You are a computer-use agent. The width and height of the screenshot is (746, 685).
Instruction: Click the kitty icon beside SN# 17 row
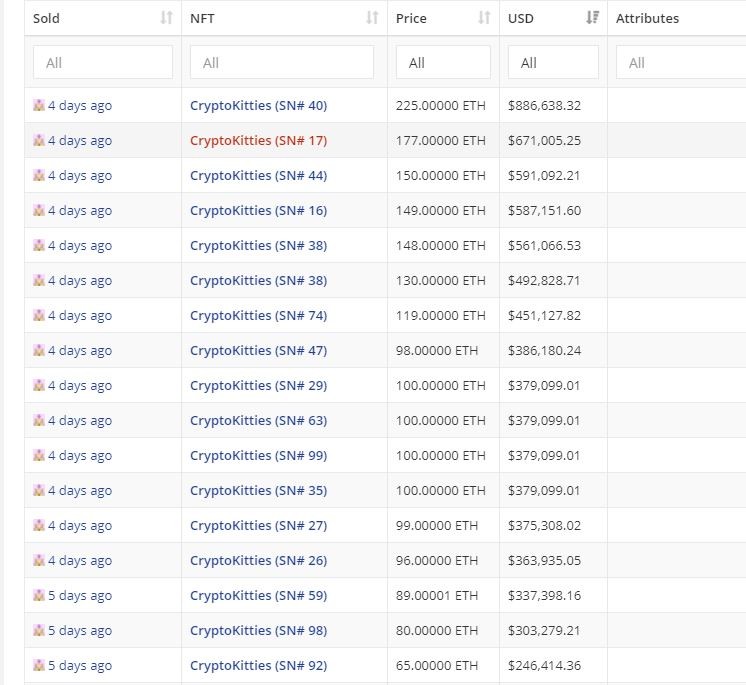pyautogui.click(x=39, y=140)
